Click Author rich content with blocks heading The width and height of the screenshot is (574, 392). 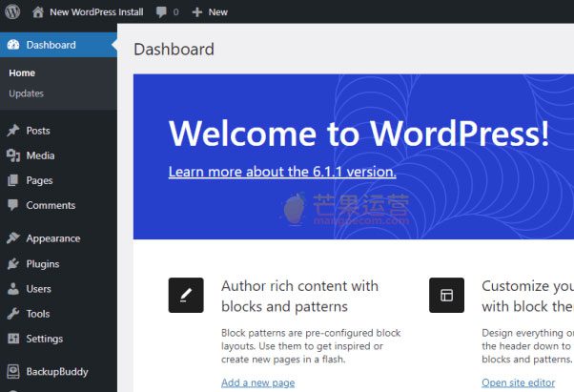pos(299,296)
